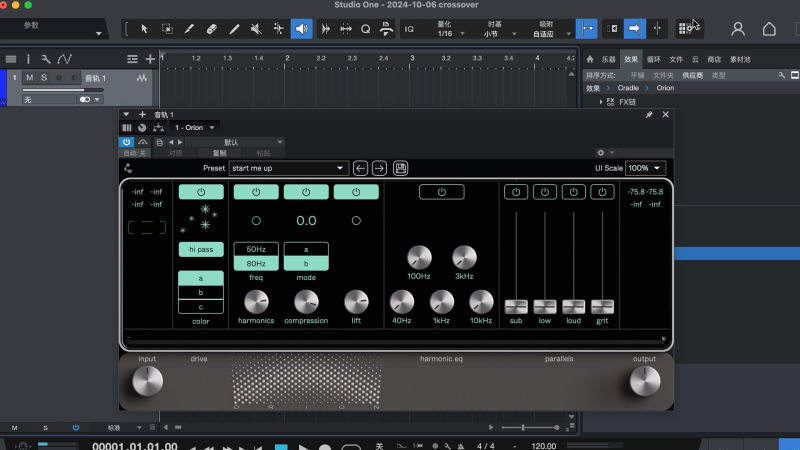Open plugin settings gear icon
Viewport: 800px width, 450px height.
pyautogui.click(x=601, y=153)
